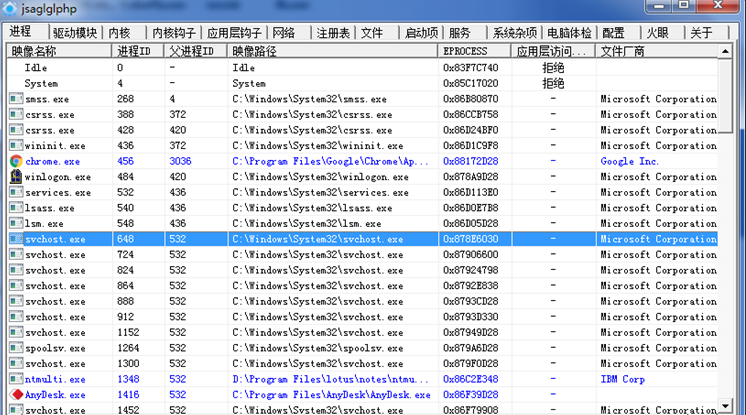The height and width of the screenshot is (415, 746).
Task: Switch to the 应用层钩子 tab
Action: click(234, 33)
